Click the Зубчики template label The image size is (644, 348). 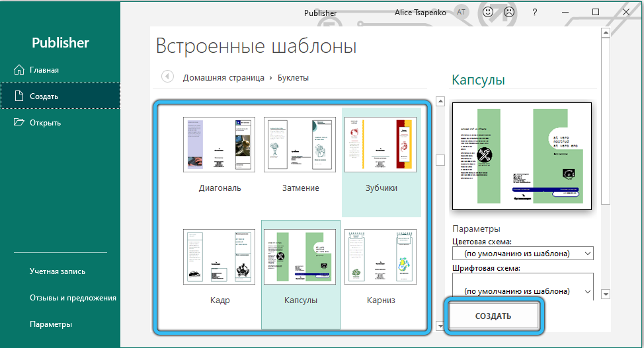[x=382, y=188]
